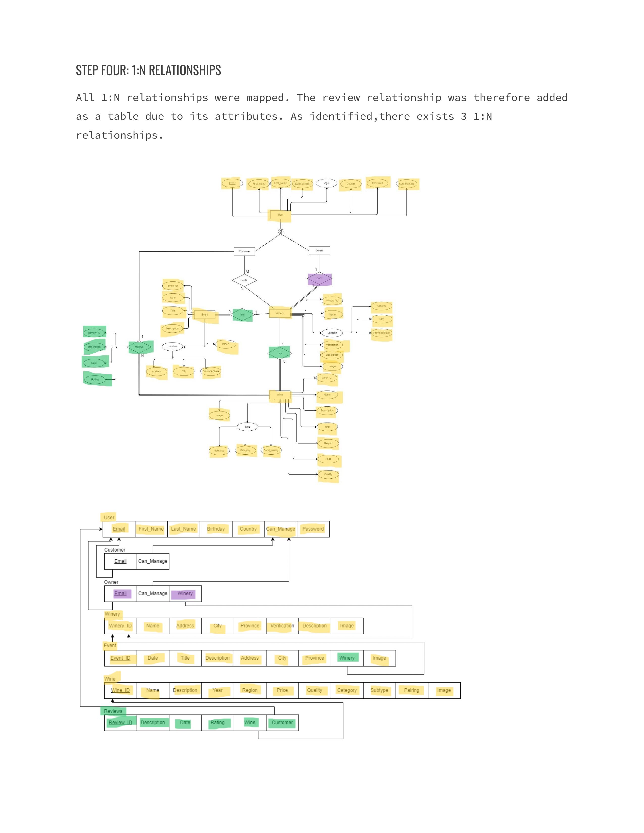Select the green 'reviews' diamond in diagram
The image size is (644, 833).
point(140,347)
